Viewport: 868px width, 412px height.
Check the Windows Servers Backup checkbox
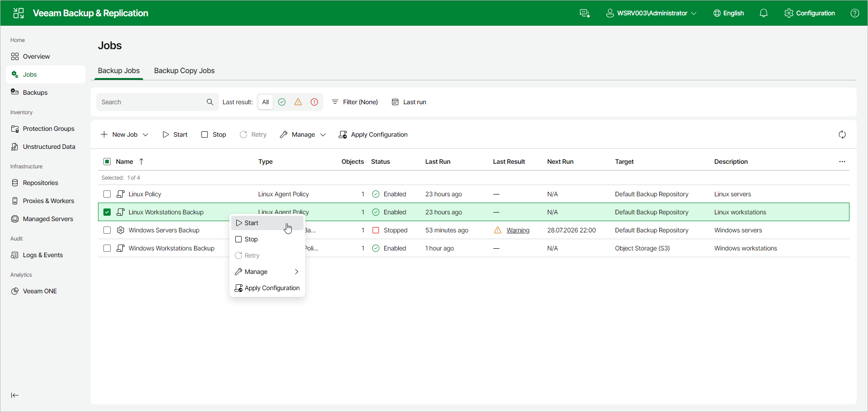point(107,230)
